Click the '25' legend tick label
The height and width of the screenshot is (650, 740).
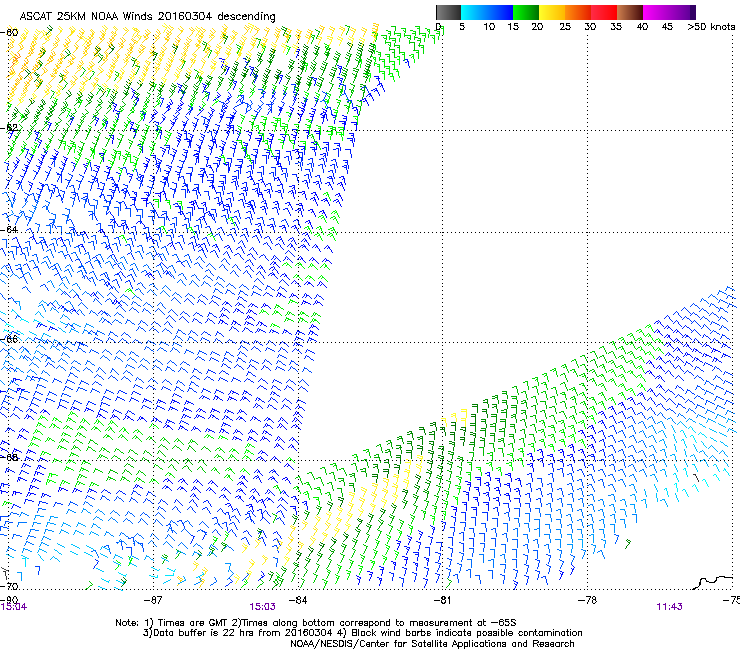pos(565,27)
